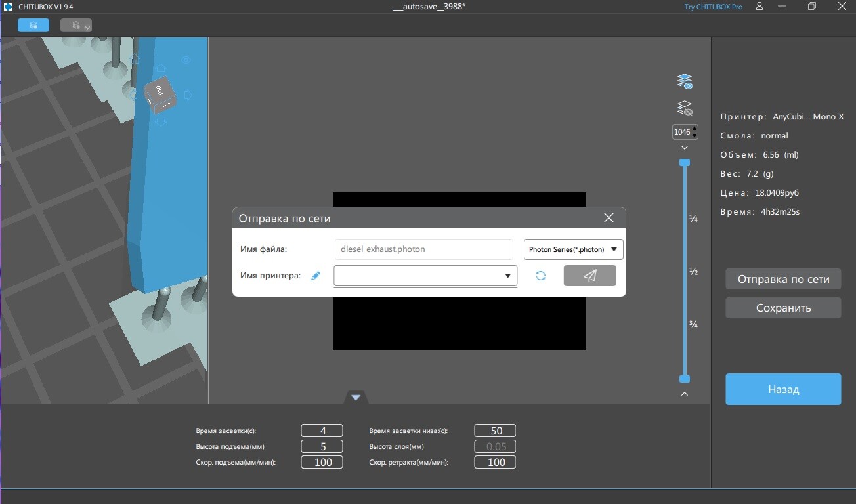The height and width of the screenshot is (504, 856).
Task: Click the home view icon in viewport
Action: pyautogui.click(x=135, y=60)
